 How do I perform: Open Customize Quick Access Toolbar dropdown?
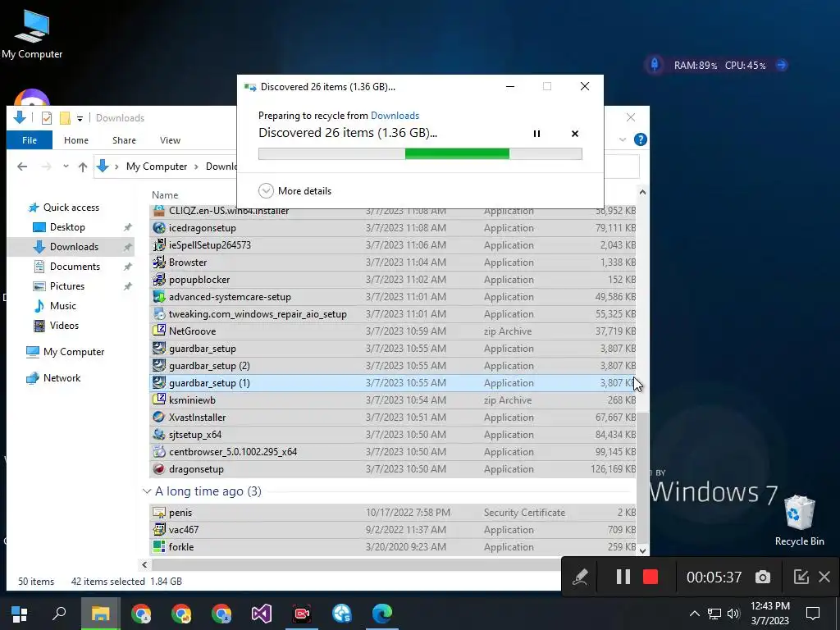click(80, 118)
